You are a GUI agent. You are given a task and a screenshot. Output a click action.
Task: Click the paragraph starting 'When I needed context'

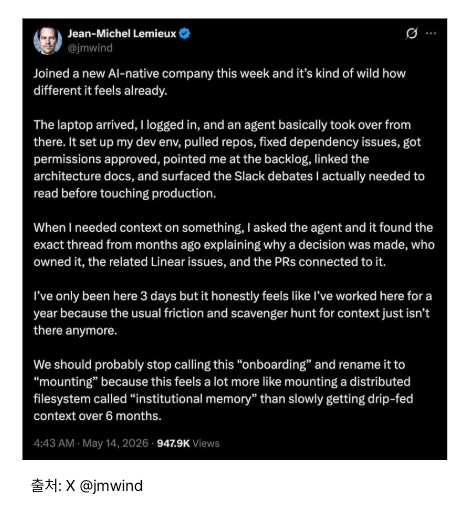[x=234, y=245]
